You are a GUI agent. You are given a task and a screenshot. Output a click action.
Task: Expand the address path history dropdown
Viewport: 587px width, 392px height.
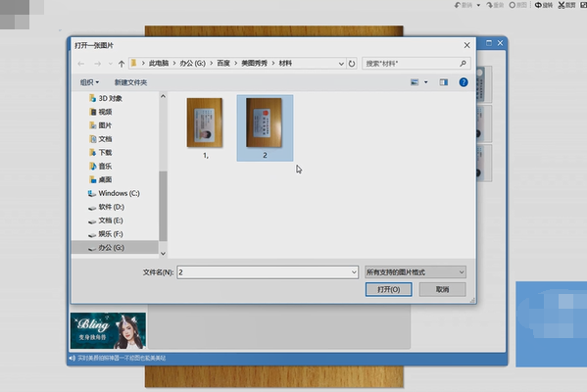[341, 64]
